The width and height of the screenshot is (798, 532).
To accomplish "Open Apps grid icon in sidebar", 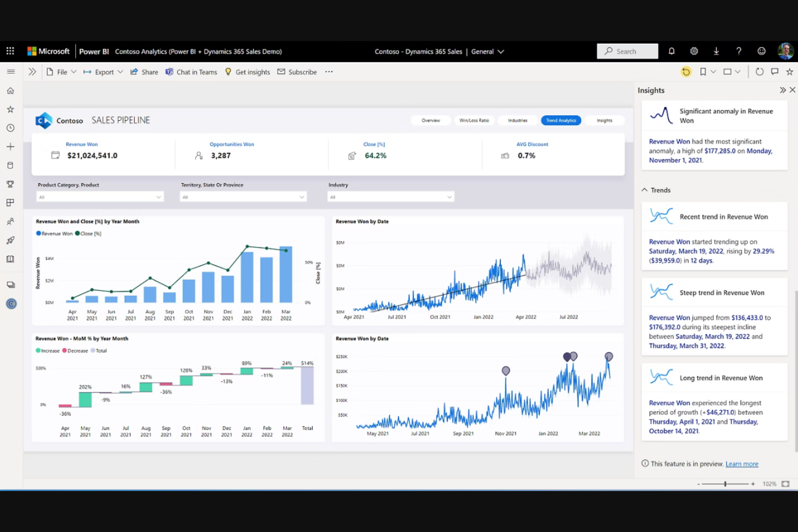I will pyautogui.click(x=10, y=203).
